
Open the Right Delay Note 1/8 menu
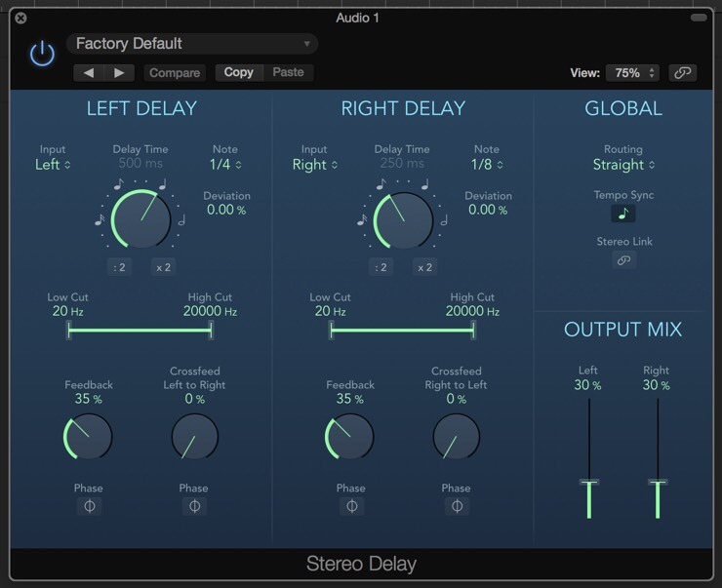coord(487,164)
